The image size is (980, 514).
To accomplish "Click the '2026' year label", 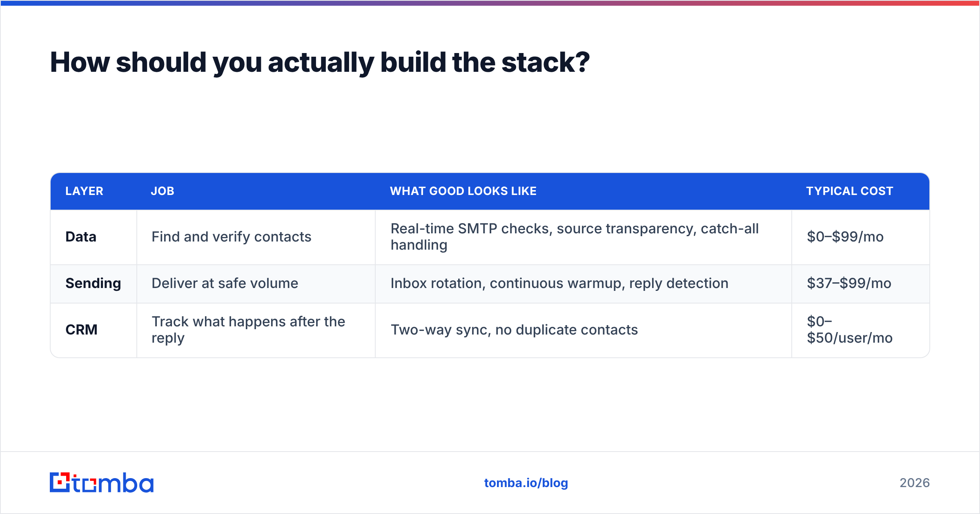I will pyautogui.click(x=915, y=483).
